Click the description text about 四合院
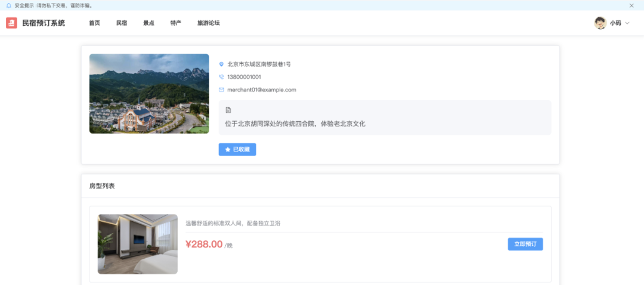Image resolution: width=644 pixels, height=285 pixels. pyautogui.click(x=295, y=123)
